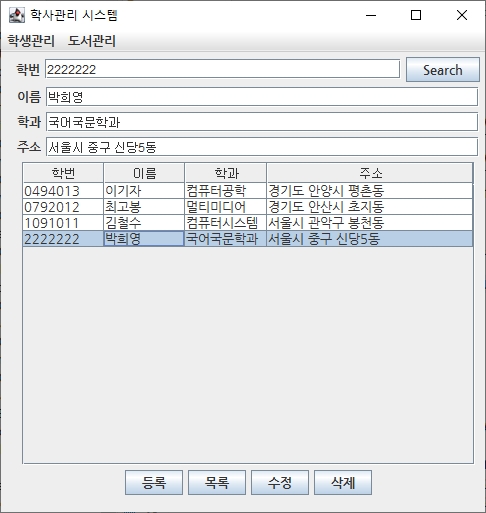Click the table cell 서울시 중구 신당5동

coord(370,239)
